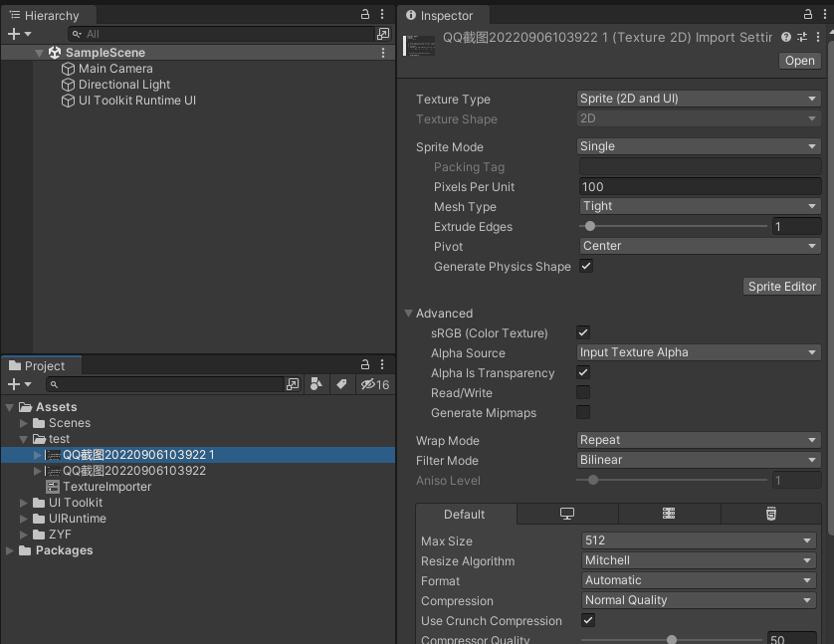Screen dimensions: 834x644
Task: Open Project search in window icon
Action: pos(293,384)
